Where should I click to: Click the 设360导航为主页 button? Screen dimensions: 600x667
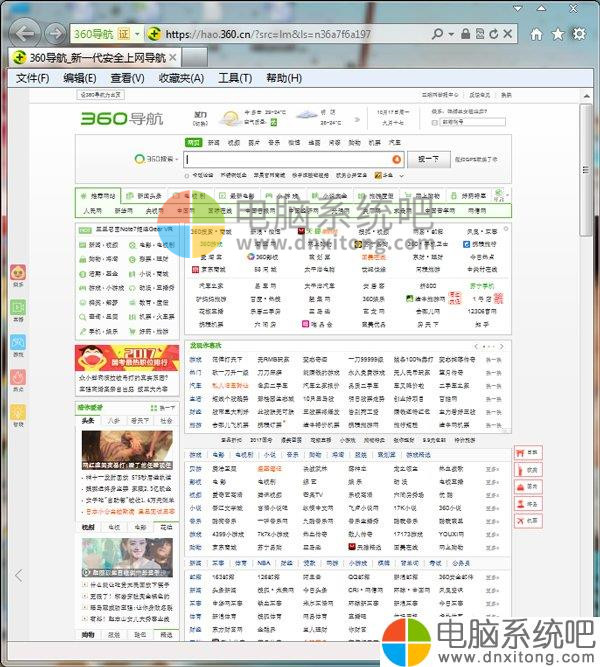coord(101,95)
